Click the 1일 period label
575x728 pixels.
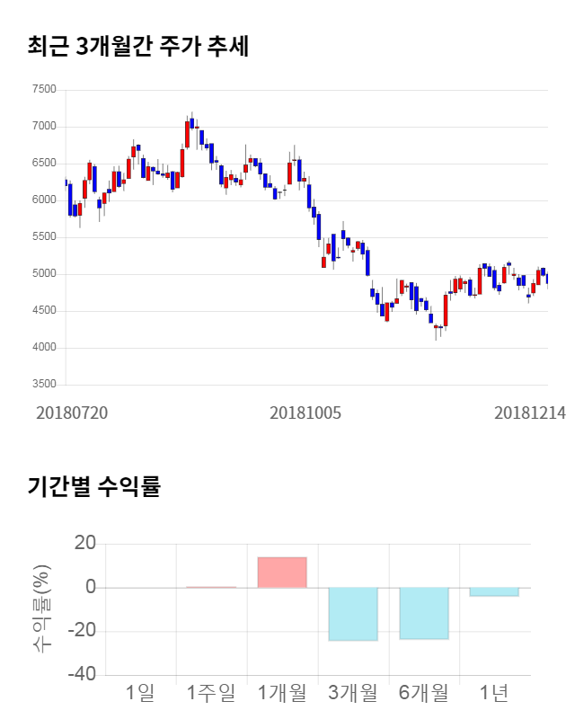(x=140, y=693)
